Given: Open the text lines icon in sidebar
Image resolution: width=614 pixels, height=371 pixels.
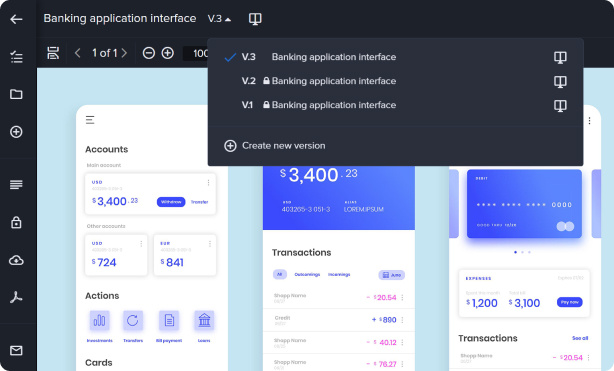Looking at the screenshot, I should pos(16,185).
